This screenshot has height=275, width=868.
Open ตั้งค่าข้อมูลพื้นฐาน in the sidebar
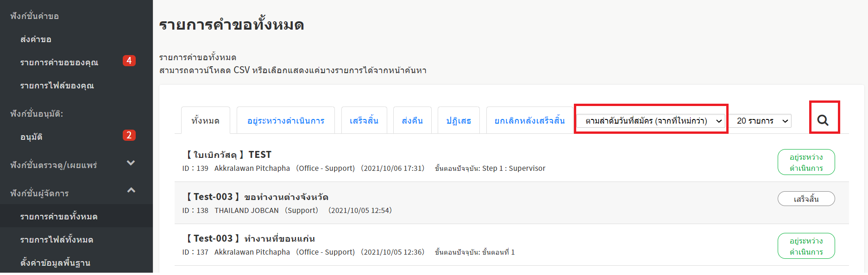(55, 263)
